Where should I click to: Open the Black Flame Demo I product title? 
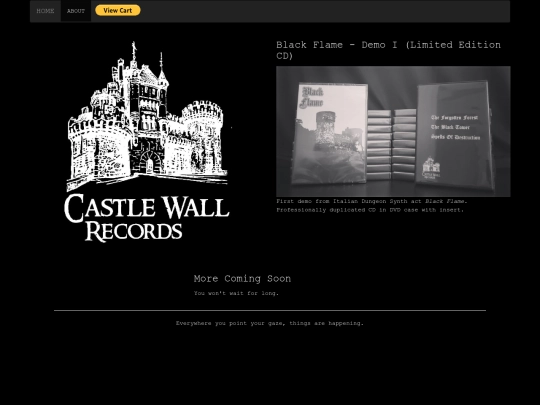coord(388,50)
